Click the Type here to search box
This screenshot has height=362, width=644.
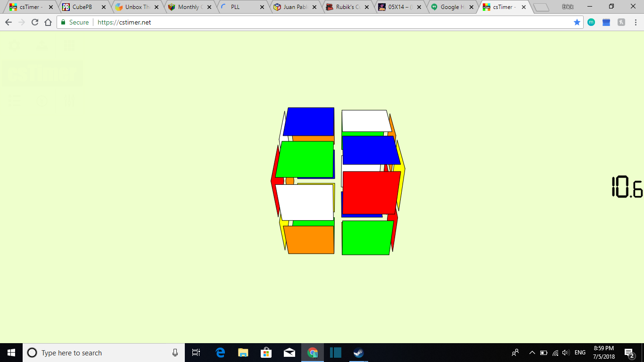104,353
